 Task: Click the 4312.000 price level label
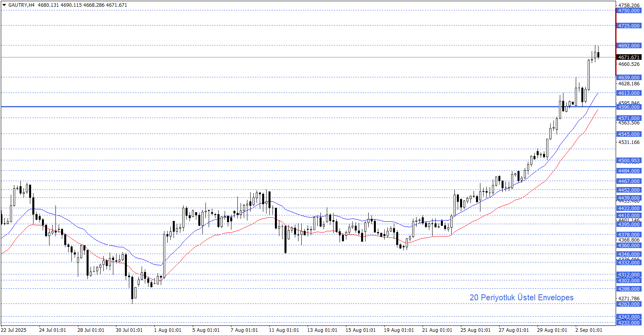629,275
